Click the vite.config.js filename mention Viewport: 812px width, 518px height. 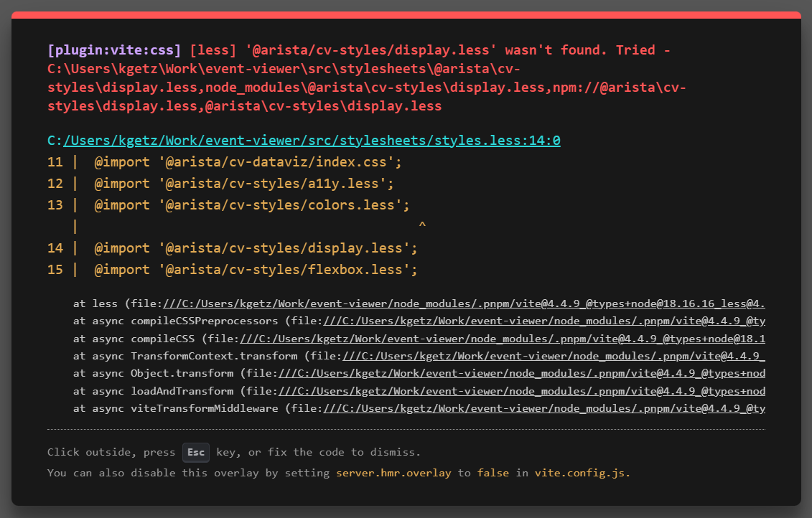coord(579,472)
